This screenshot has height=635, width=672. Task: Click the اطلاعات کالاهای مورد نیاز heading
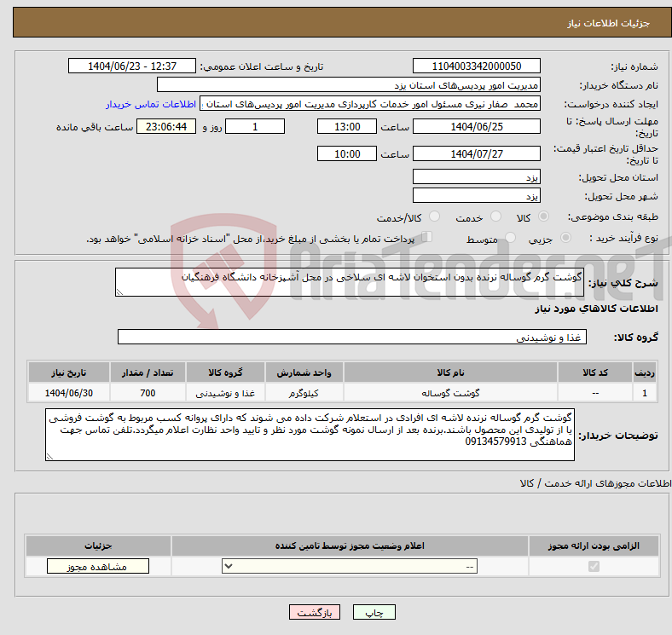coord(596,309)
